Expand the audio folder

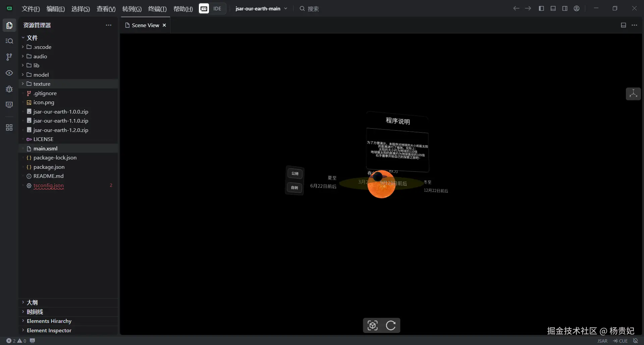tap(68, 56)
